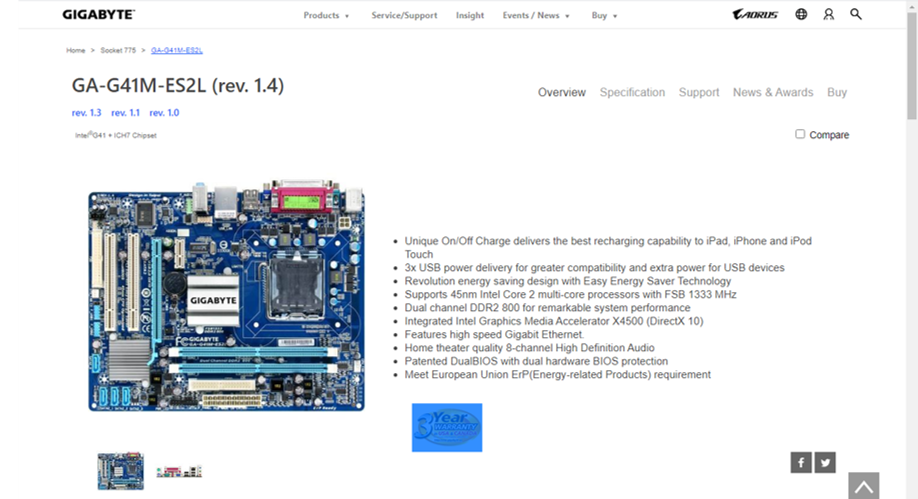This screenshot has width=918, height=499.
Task: Click the 'Graphics Media Accelerator X4500' bullet
Action: pos(554,322)
